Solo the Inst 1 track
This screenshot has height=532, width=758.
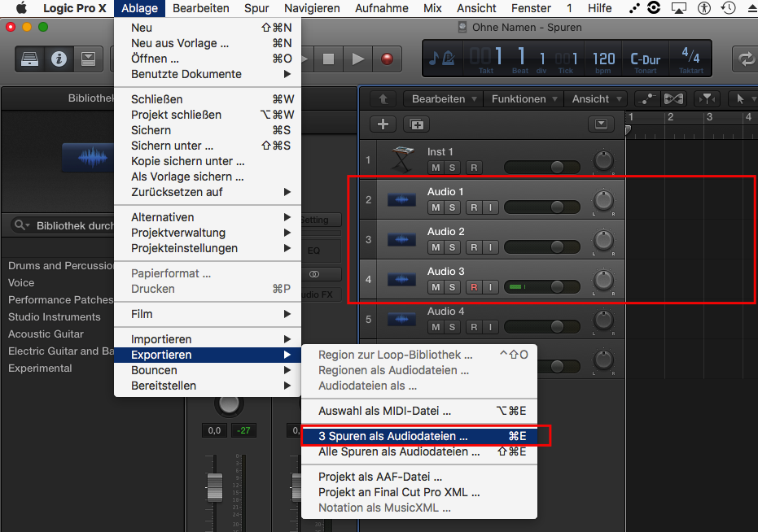click(x=452, y=168)
